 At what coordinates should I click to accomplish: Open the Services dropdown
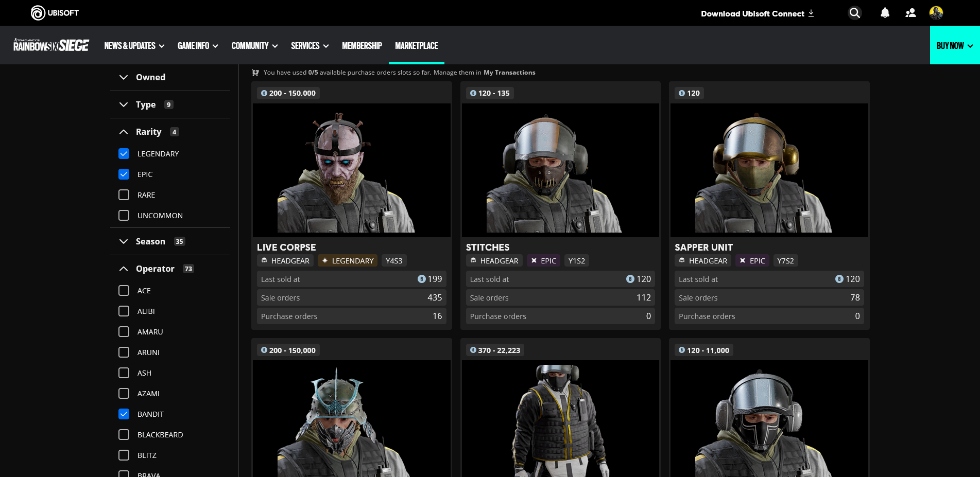click(310, 46)
